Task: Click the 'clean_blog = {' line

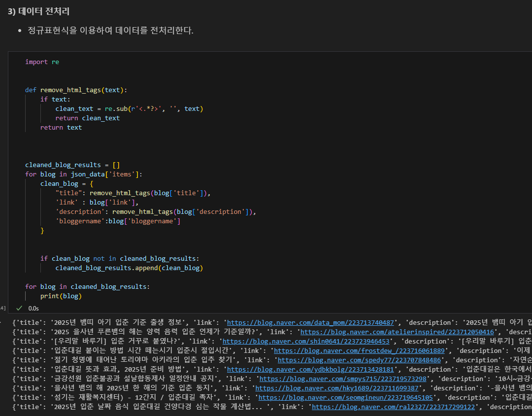Action: (67, 184)
